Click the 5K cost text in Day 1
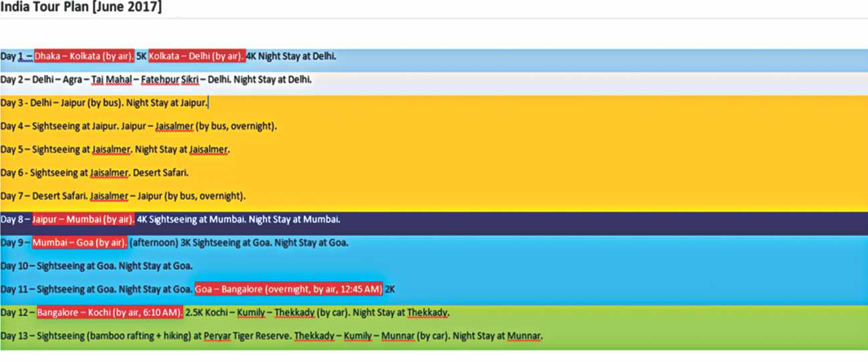Viewport: 868px width, 362px height. pyautogui.click(x=142, y=56)
